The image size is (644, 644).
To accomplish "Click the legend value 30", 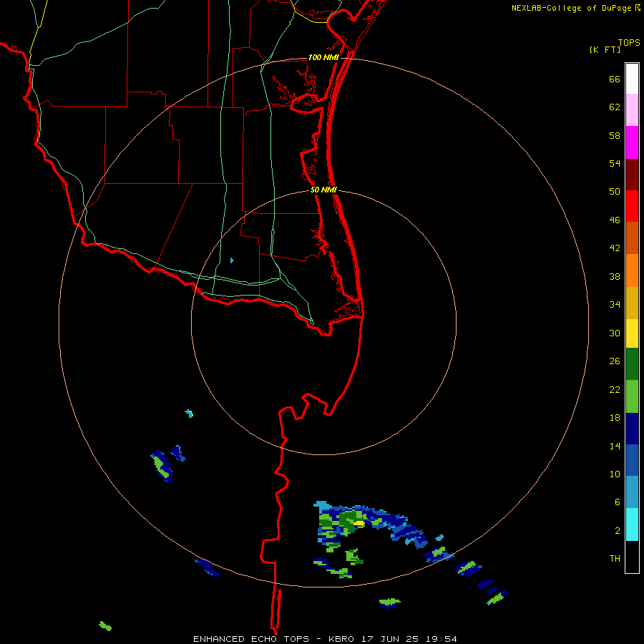I will [615, 333].
